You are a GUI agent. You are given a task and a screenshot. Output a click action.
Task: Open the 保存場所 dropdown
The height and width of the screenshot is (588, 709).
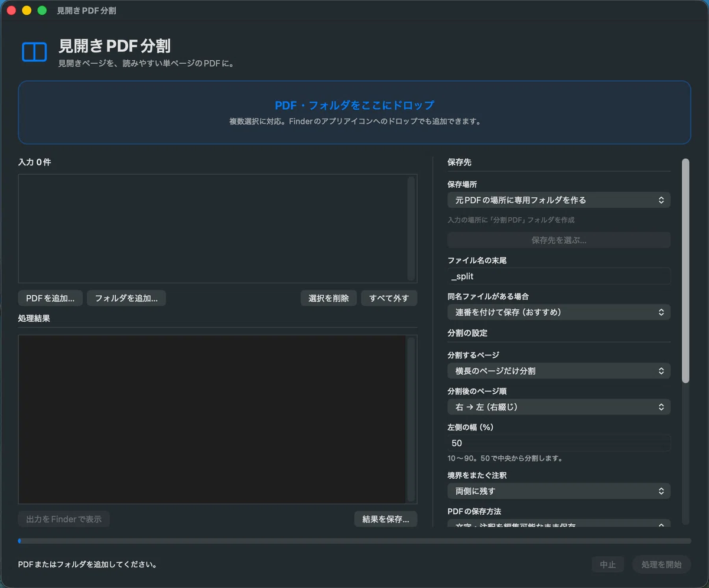(x=559, y=200)
